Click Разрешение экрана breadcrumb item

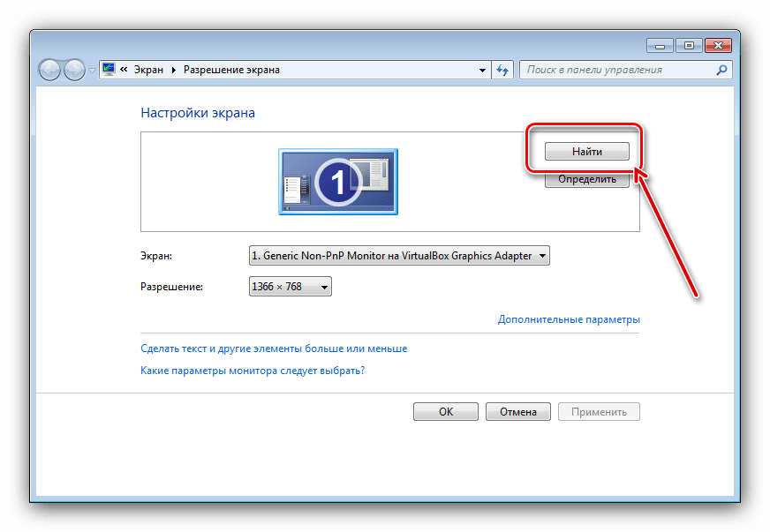coord(231,70)
